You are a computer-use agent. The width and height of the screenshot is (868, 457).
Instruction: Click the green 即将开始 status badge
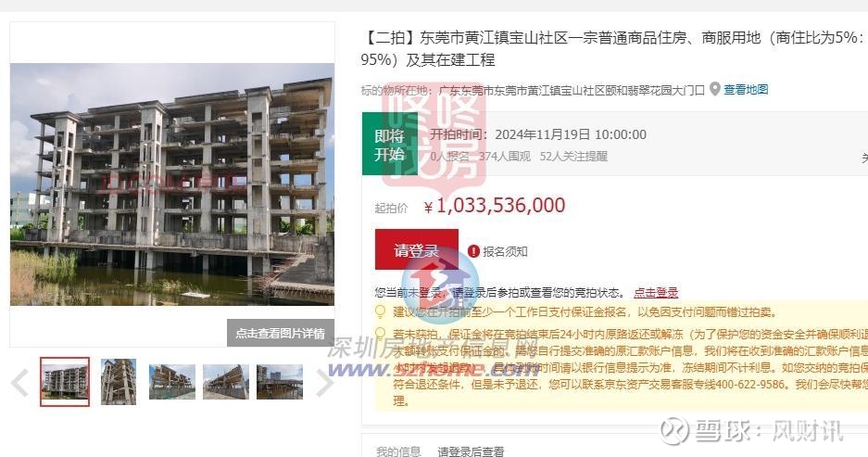[x=390, y=144]
